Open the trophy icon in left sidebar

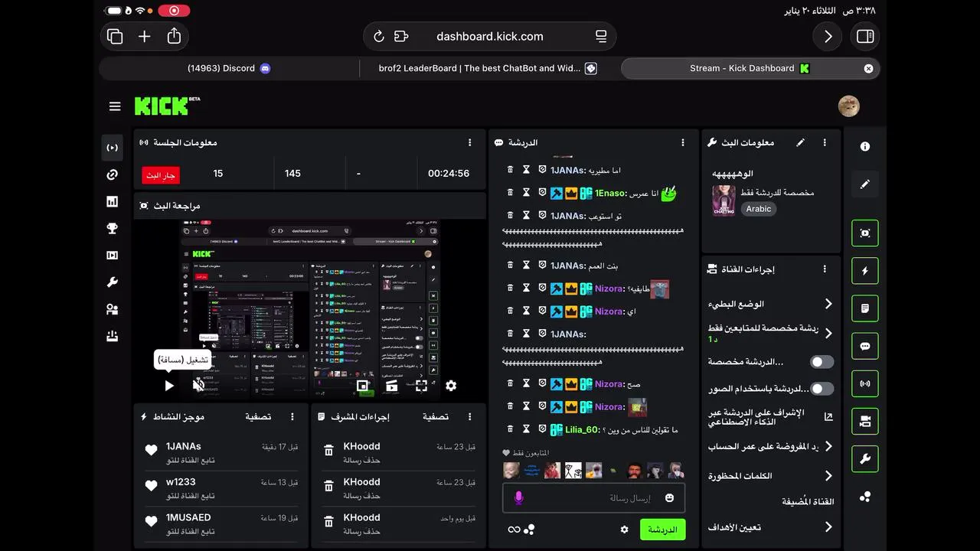[x=113, y=229]
